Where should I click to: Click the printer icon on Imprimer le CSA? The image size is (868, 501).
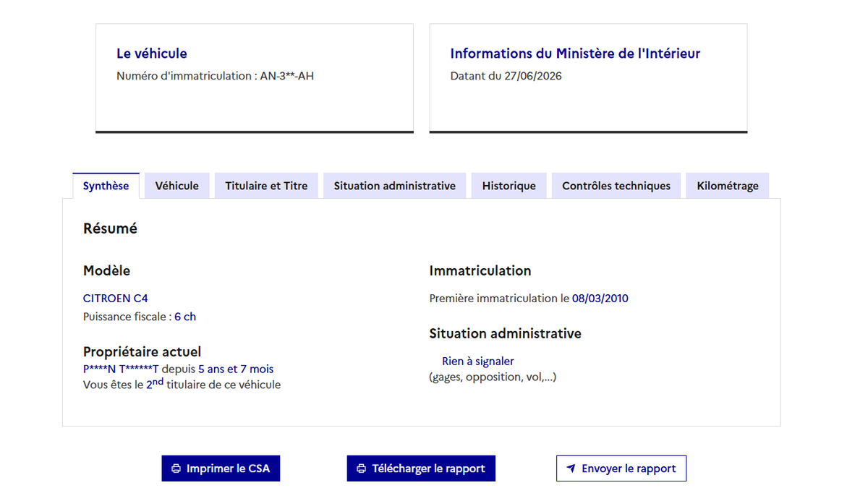point(176,468)
